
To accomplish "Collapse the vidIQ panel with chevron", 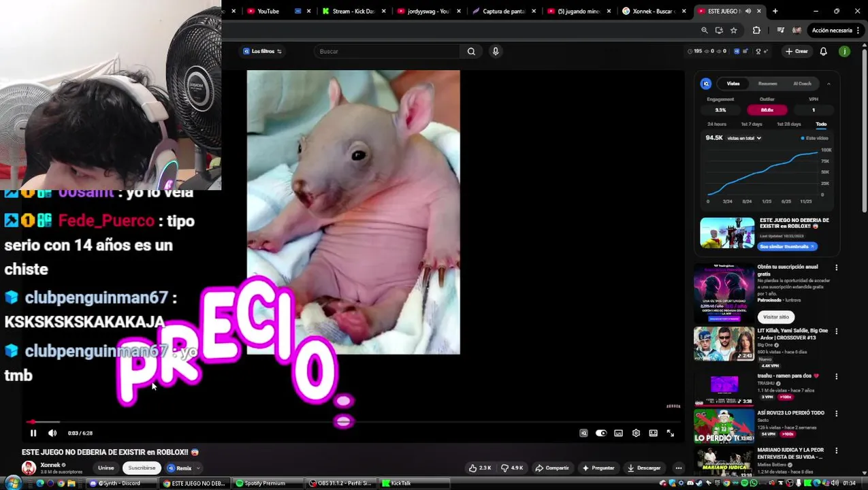I will click(829, 84).
